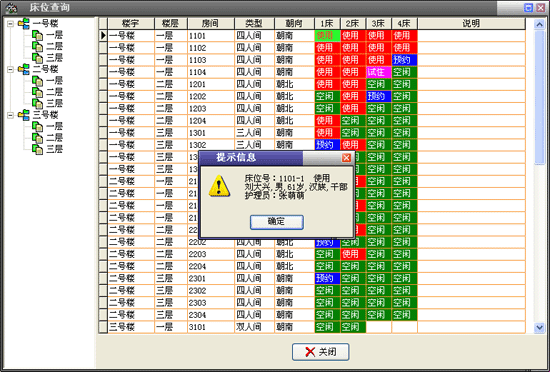Screen dimensions: 550x372
Task: Select the blue 预约 cell in room 1103
Action: coord(404,60)
